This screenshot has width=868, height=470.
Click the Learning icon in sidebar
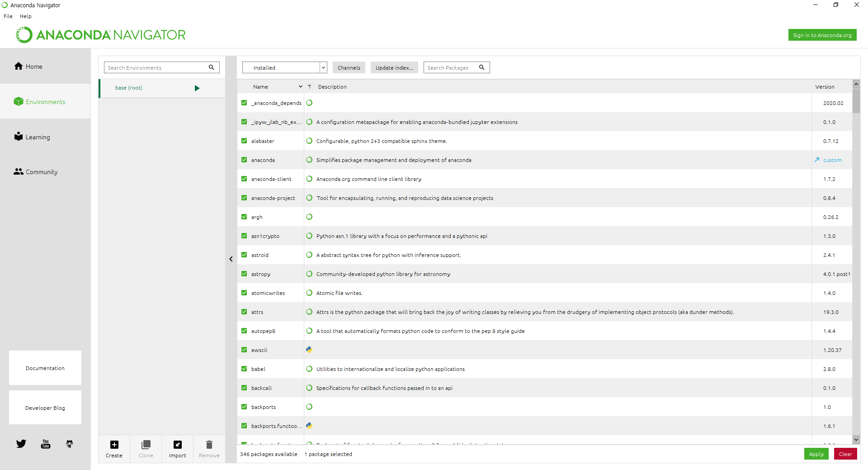click(x=18, y=136)
